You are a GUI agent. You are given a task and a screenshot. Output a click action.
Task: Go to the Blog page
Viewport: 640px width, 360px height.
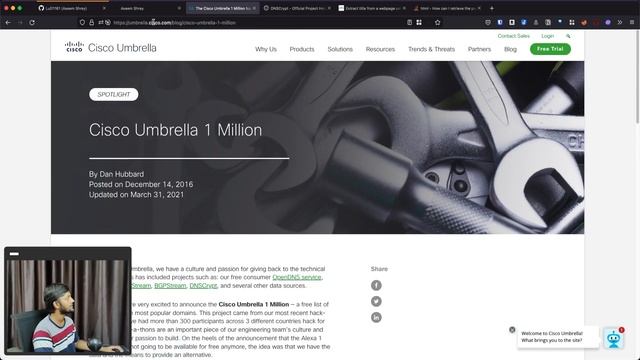point(510,49)
